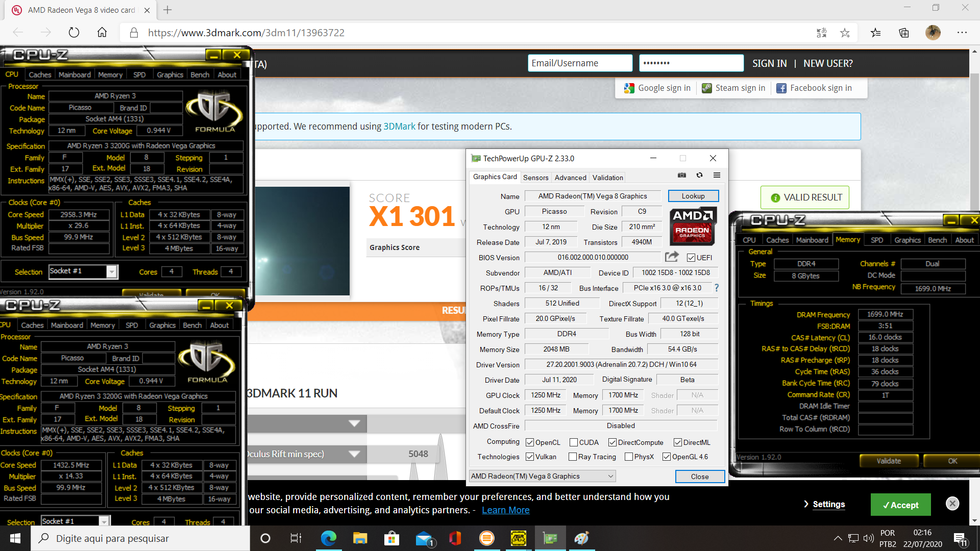This screenshot has height=551, width=980.
Task: Toggle the UEFI checkbox in GPU-Z
Action: (x=691, y=258)
